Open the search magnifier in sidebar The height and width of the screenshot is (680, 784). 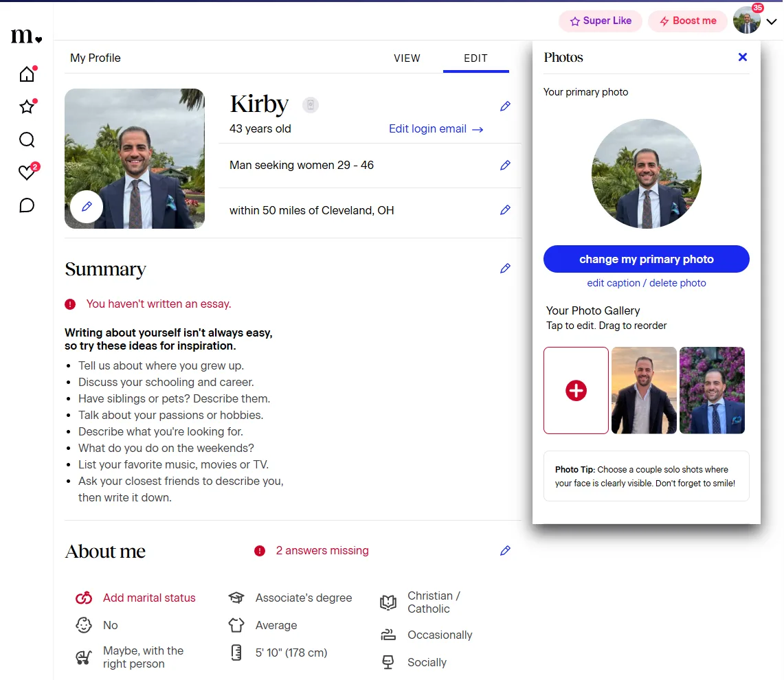point(27,139)
